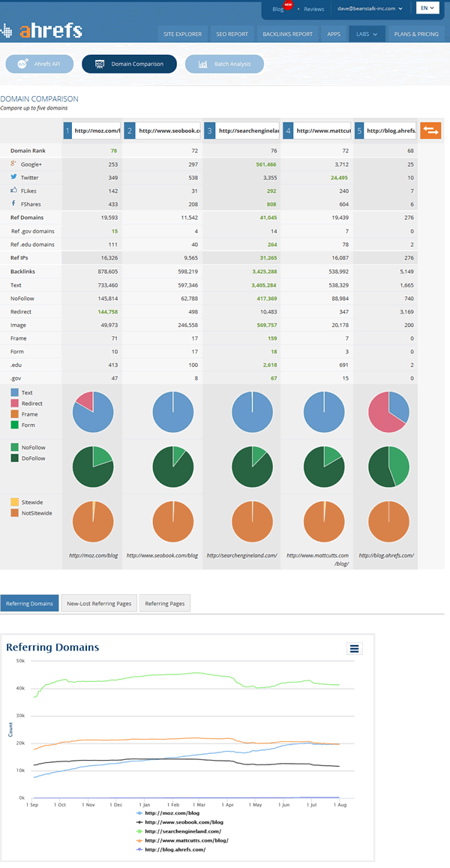Screen dimensions: 450x868
Task: Click the Ref IPs row label
Action: 19,258
